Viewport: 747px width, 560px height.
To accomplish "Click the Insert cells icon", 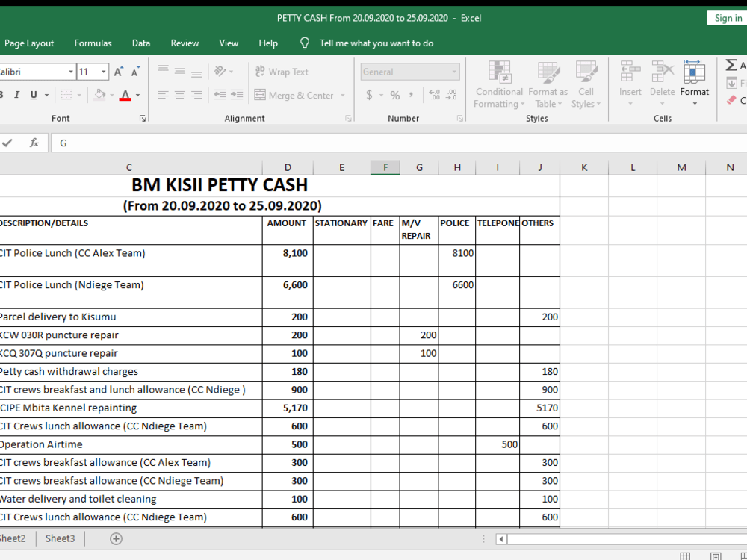I will tap(630, 84).
